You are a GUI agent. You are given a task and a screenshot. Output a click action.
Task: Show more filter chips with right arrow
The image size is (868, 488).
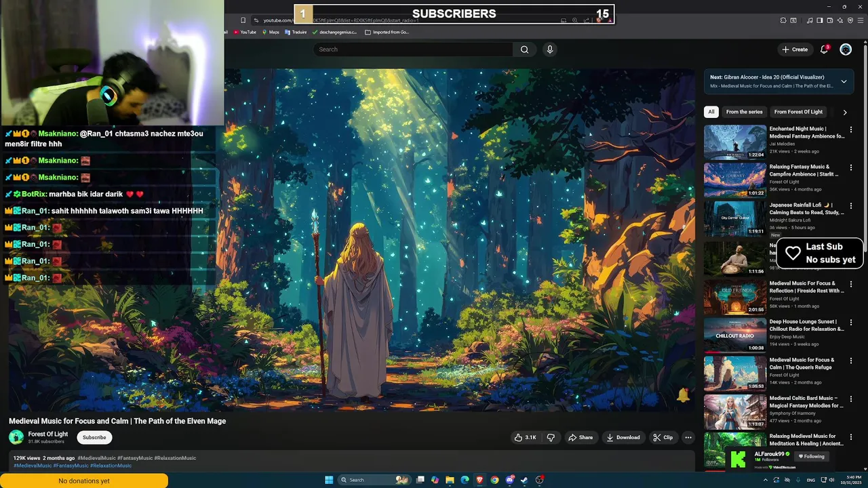tap(845, 113)
